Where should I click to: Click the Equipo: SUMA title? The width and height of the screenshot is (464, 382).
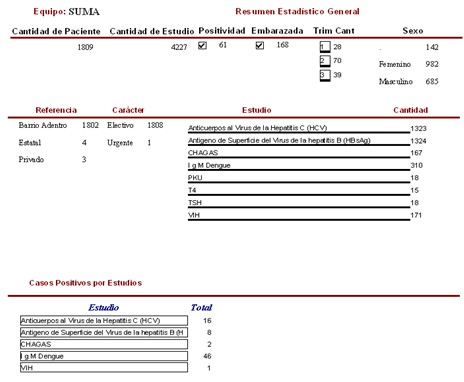pyautogui.click(x=66, y=12)
